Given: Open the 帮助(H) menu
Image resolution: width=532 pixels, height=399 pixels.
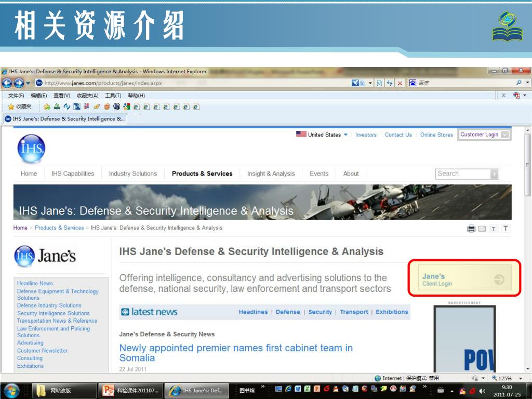Looking at the screenshot, I should point(136,96).
